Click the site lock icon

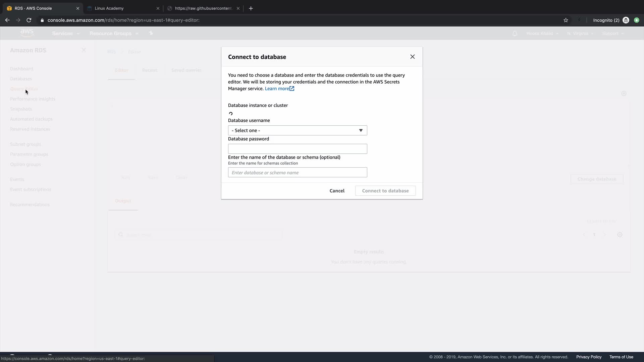pos(42,20)
